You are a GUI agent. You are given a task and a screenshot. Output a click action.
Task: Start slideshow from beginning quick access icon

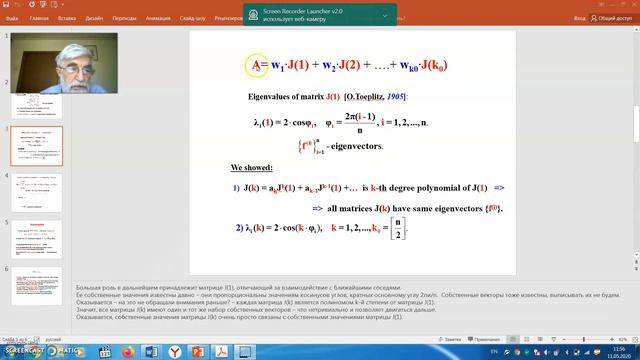tap(43, 4)
